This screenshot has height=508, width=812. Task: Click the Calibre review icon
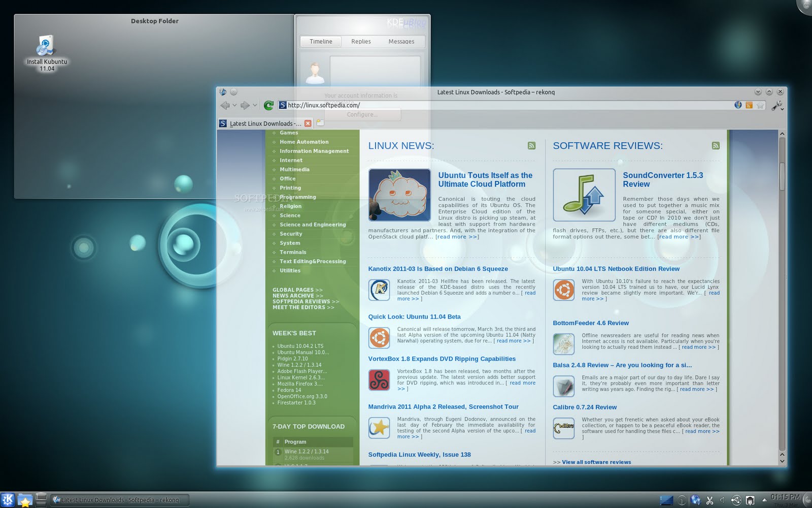pos(564,428)
